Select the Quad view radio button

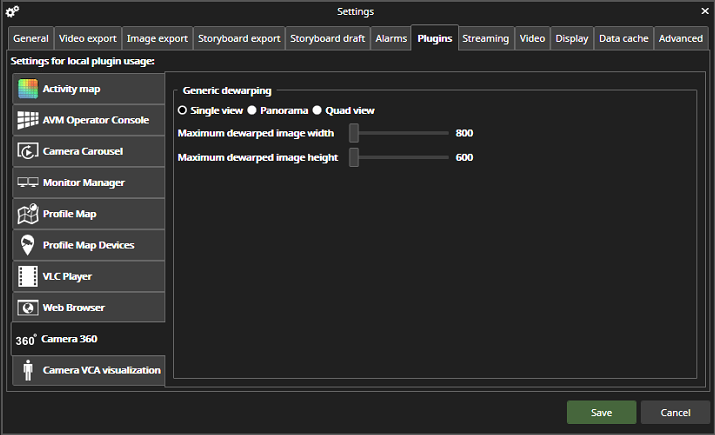[317, 110]
